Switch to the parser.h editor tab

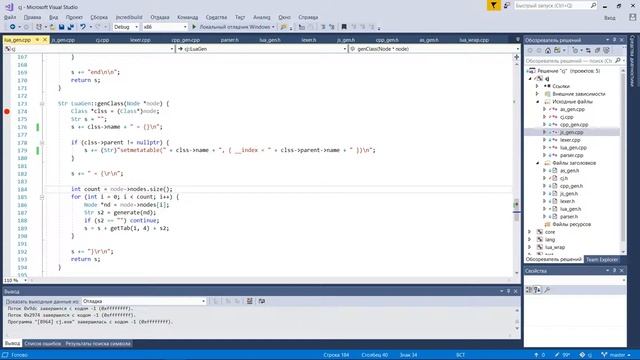click(230, 40)
